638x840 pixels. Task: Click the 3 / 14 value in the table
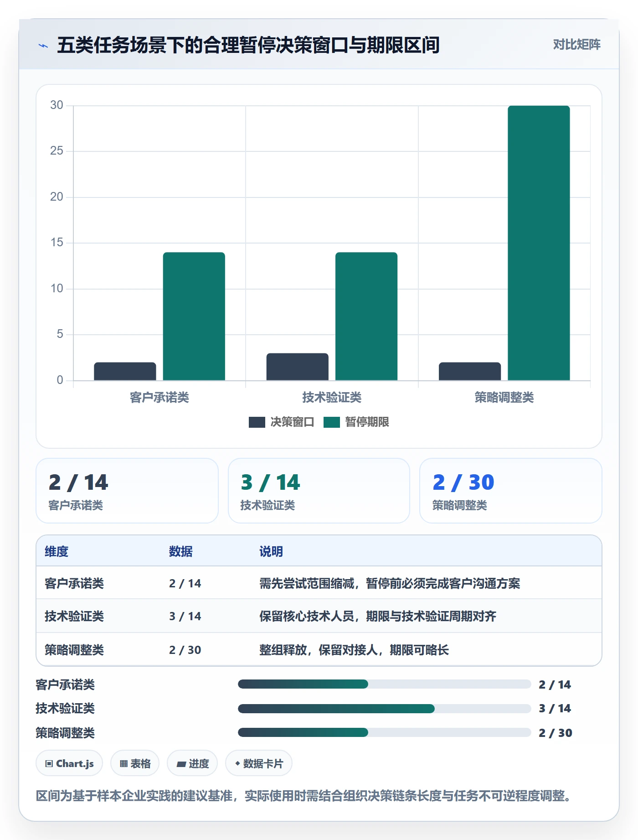click(185, 616)
